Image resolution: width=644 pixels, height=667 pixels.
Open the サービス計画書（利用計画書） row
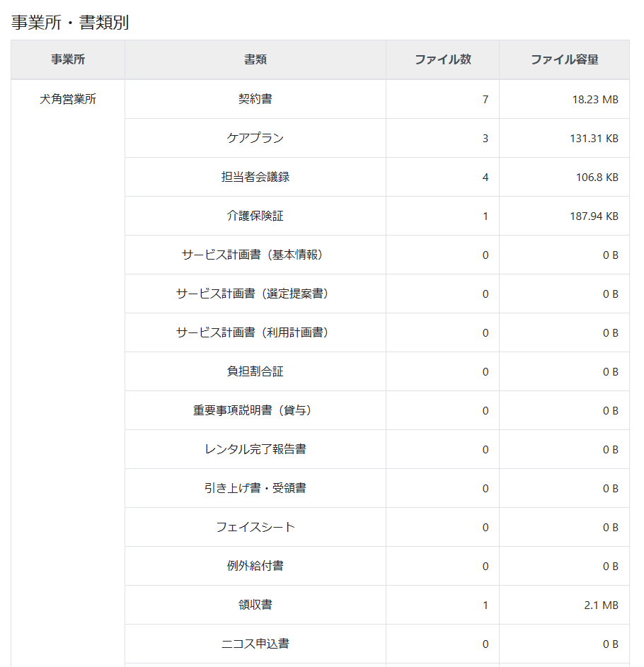tap(255, 332)
